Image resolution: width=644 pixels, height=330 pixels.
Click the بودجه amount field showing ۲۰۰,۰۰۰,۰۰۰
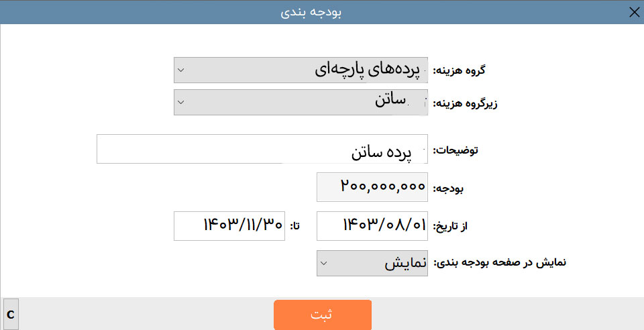(372, 187)
